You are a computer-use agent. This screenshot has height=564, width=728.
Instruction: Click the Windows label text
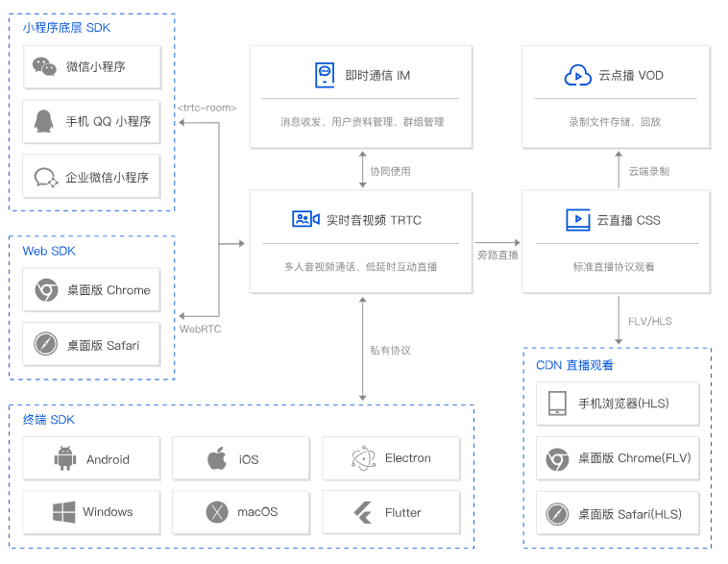[108, 512]
